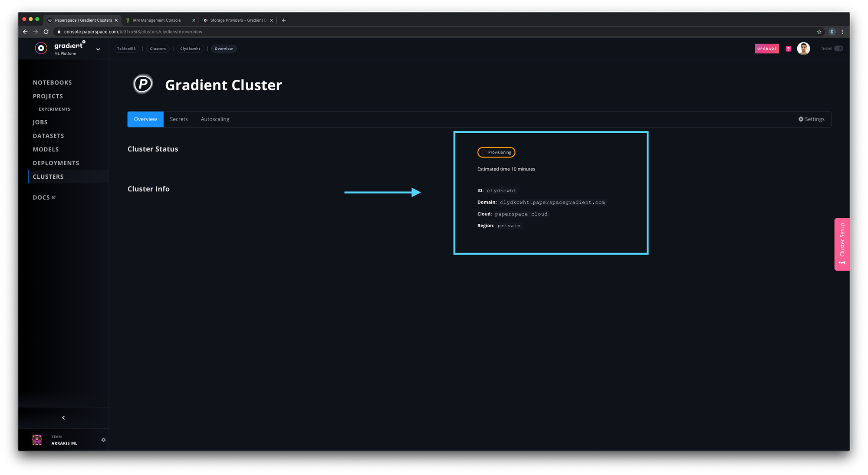The height and width of the screenshot is (475, 868).
Task: Close the IAM Management Console tab
Action: pos(194,20)
